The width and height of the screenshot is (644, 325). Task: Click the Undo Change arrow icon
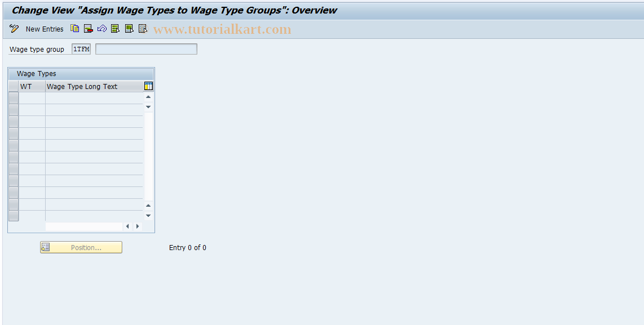tap(102, 29)
